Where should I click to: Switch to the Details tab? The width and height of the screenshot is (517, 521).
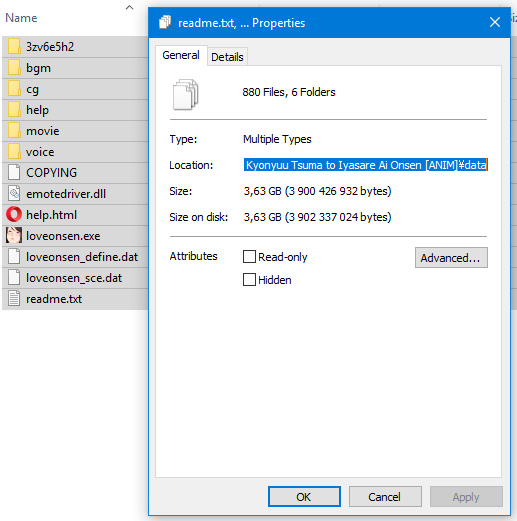227,57
